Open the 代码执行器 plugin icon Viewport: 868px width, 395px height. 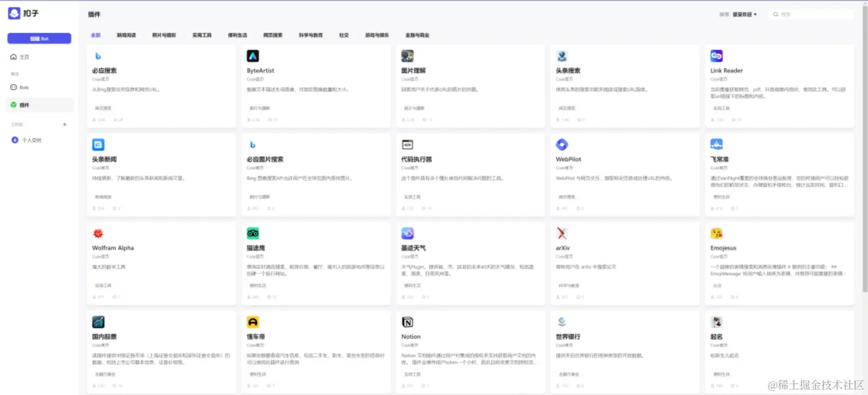[407, 145]
